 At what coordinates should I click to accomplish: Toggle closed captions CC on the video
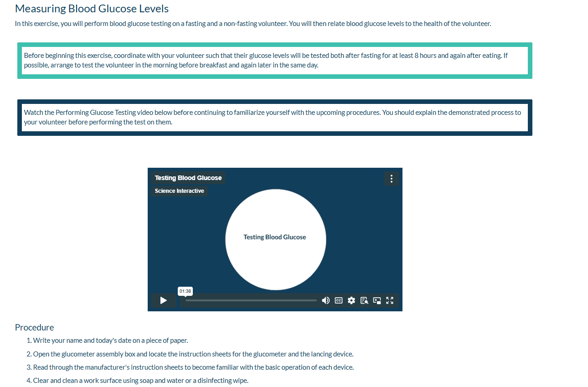pos(339,300)
